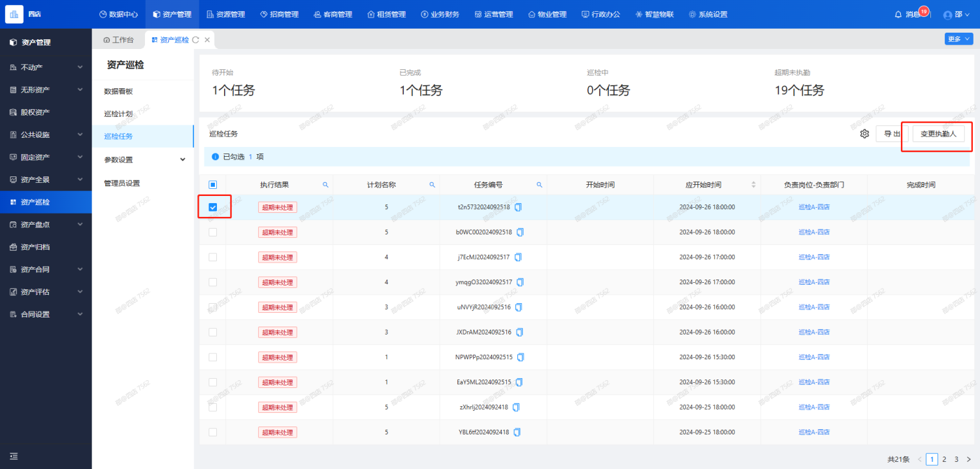Open 巡检A-四店 link in first row

point(813,207)
